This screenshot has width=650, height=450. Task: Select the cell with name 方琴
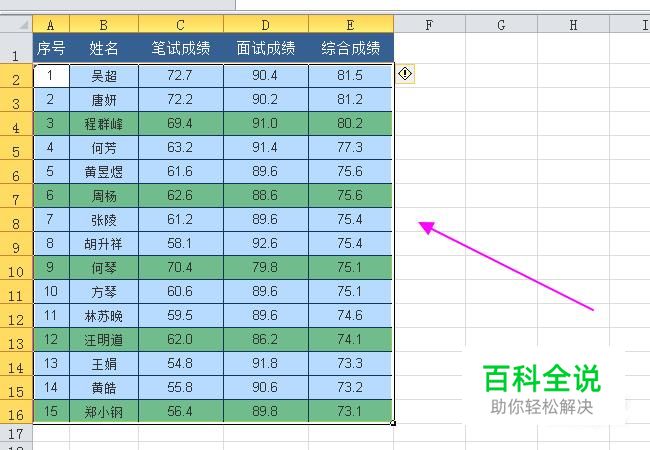pos(104,292)
